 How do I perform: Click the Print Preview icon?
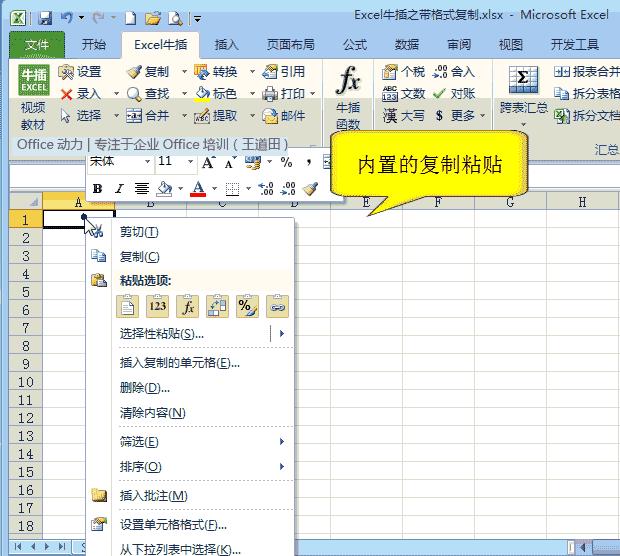pos(174,18)
